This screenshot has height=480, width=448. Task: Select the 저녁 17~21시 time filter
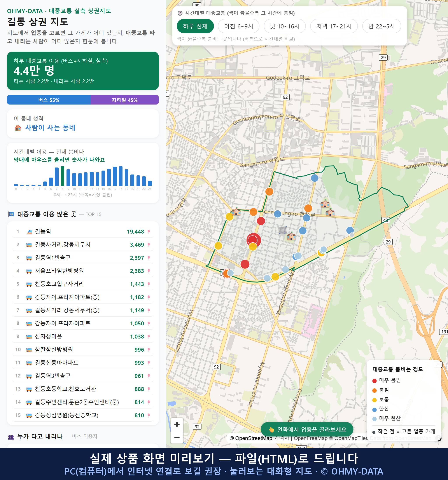point(334,26)
